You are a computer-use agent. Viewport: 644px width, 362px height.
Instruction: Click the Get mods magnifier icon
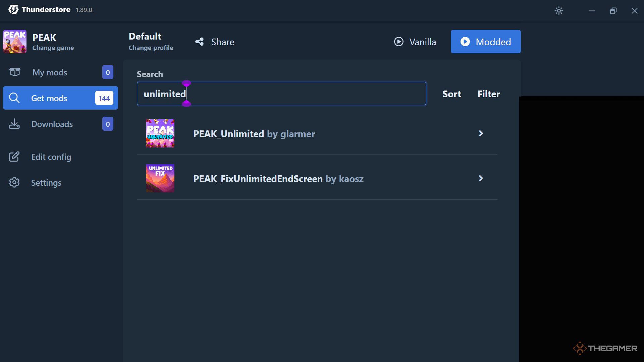tap(14, 98)
